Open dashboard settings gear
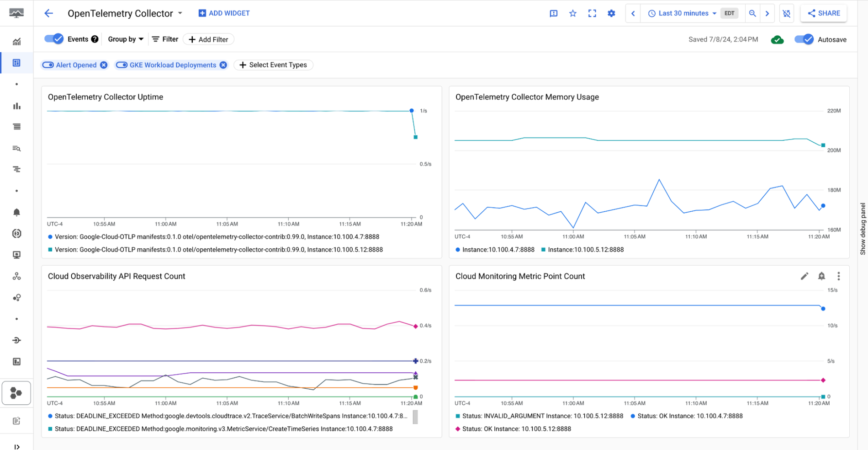The height and width of the screenshot is (450, 868). [x=611, y=13]
